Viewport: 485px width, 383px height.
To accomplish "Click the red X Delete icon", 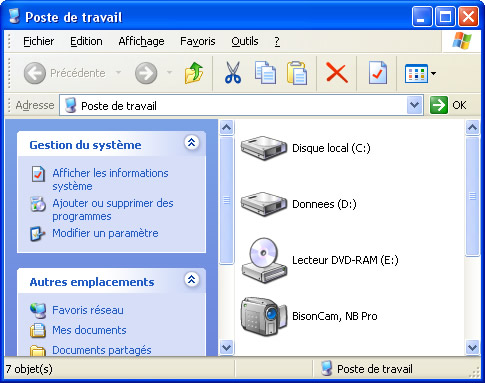I will click(337, 72).
